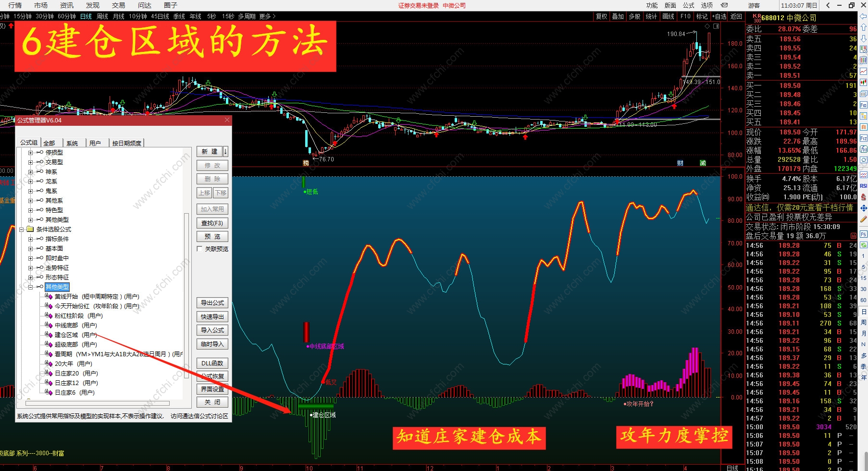Click the blue four-arrow move icon in sidebar

pos(863,208)
